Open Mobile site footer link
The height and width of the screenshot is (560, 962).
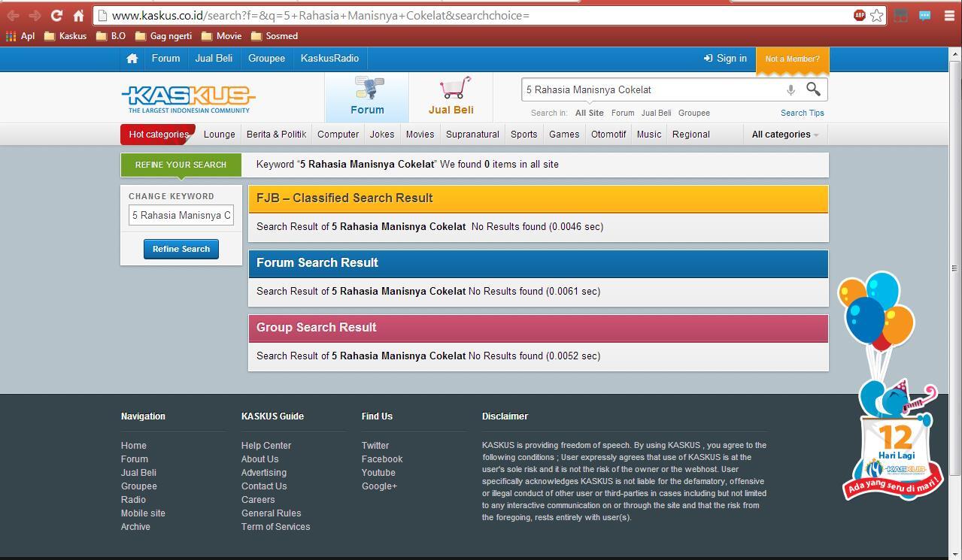tap(143, 513)
